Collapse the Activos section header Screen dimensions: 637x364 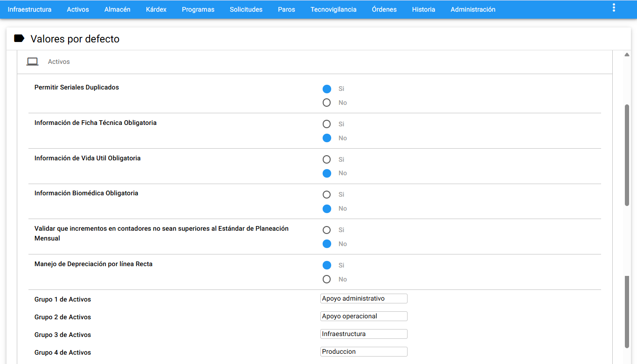[x=315, y=62]
